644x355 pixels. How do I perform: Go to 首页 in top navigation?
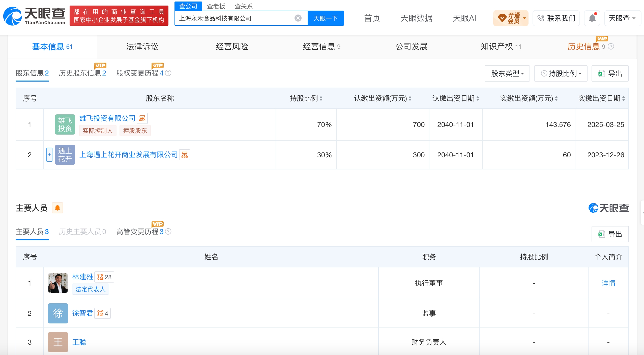[x=372, y=18]
